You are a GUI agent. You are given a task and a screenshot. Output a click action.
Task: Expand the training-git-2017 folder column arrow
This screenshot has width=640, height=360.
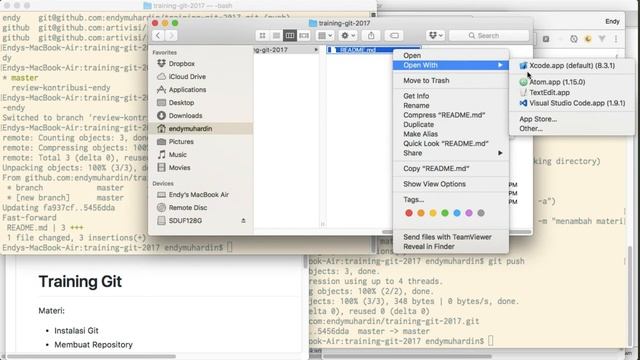click(316, 50)
